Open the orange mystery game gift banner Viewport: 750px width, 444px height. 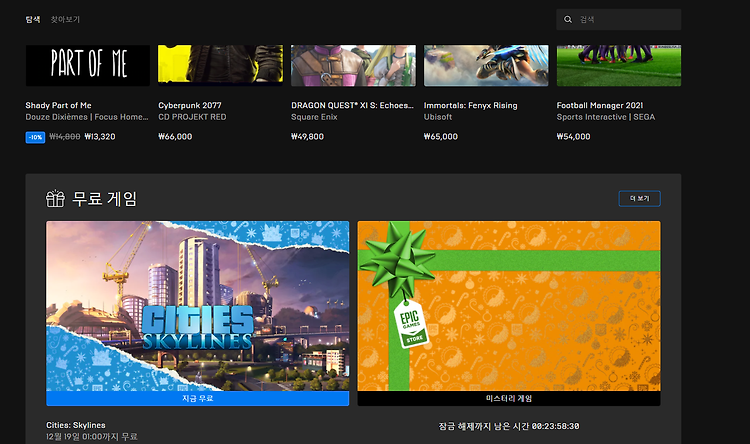point(509,306)
